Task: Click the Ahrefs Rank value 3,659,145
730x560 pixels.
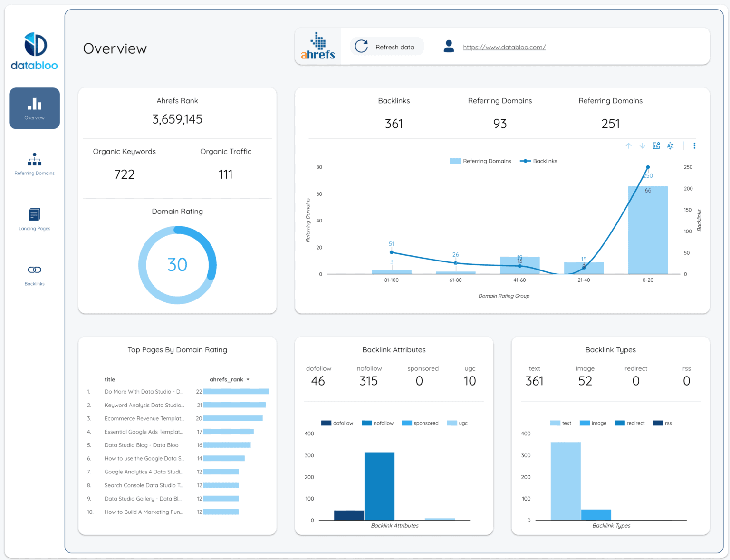Action: click(177, 119)
